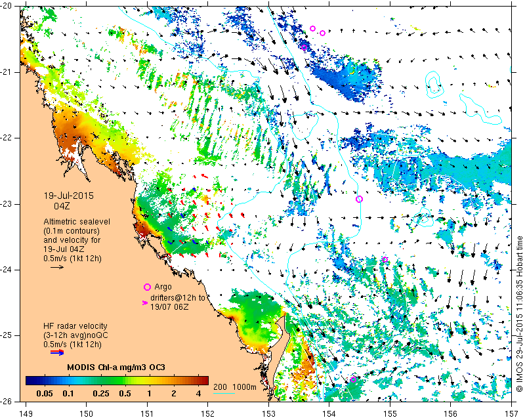
Task: Click the 'MODIS Chl-a mg/m3 OC3' colorbar title
Action: pos(116,367)
